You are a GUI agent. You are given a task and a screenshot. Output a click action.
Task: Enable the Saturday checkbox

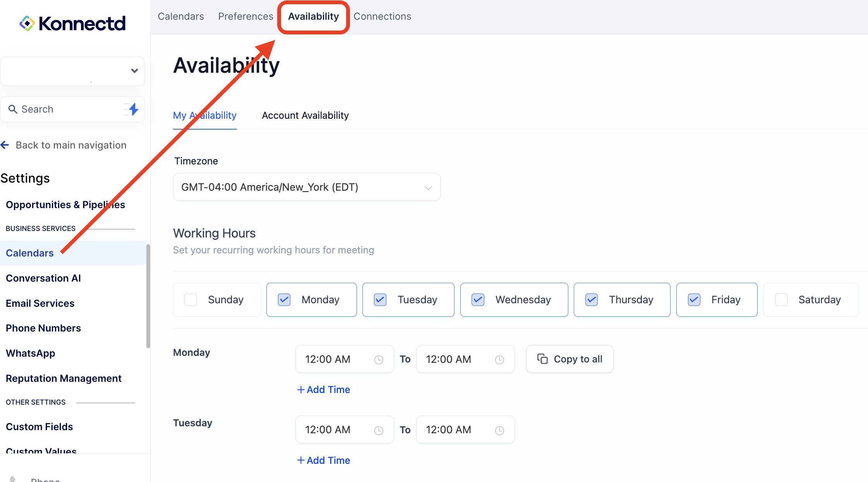click(781, 300)
